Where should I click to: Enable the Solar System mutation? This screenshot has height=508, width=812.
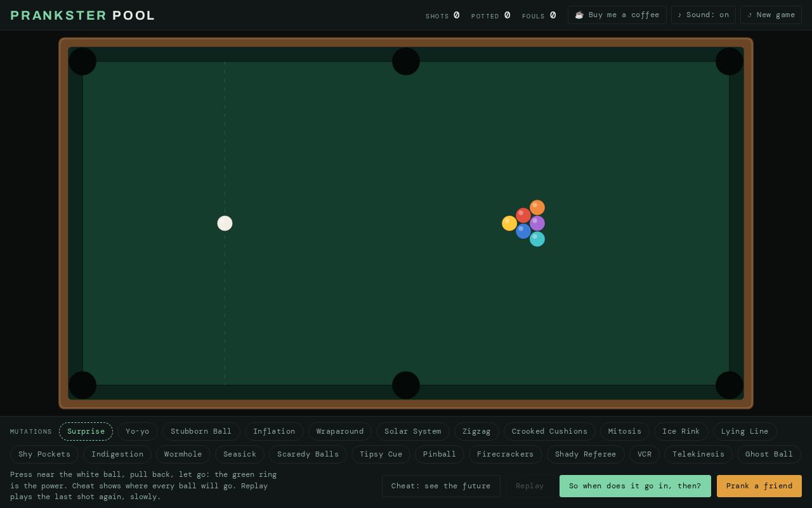pyautogui.click(x=412, y=432)
